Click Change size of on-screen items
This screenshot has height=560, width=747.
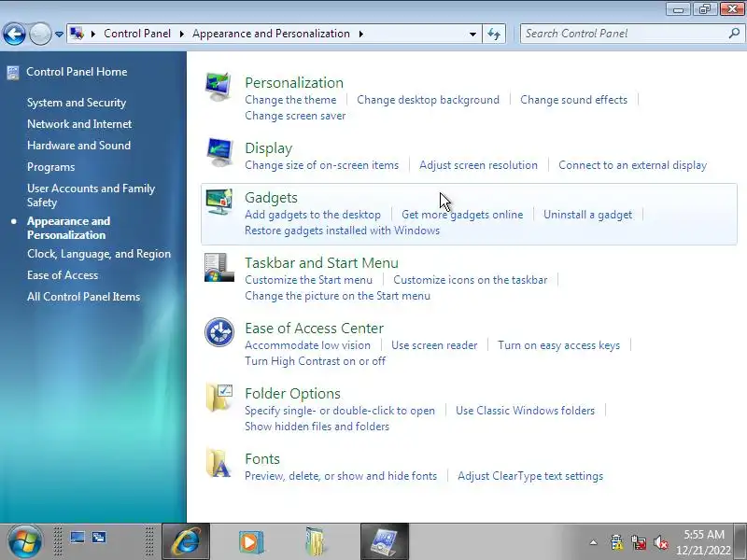[x=321, y=165]
